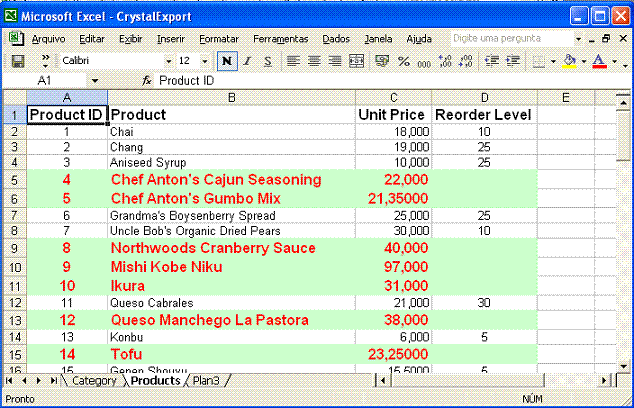Open fill color dropdown arrow
The height and width of the screenshot is (408, 634).
tap(583, 61)
